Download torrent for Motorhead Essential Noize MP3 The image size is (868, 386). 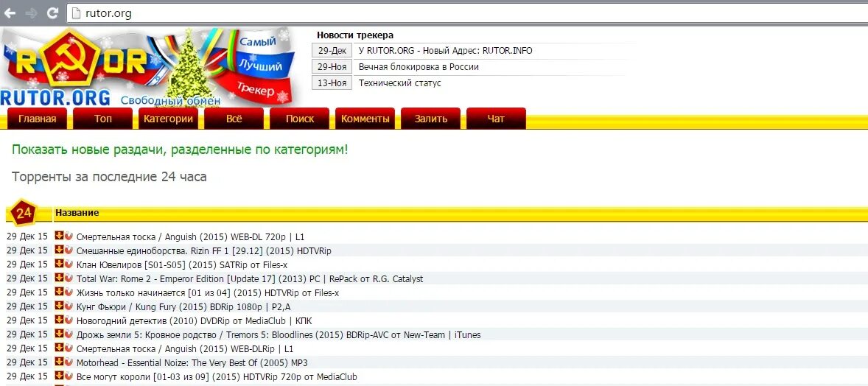[59, 362]
